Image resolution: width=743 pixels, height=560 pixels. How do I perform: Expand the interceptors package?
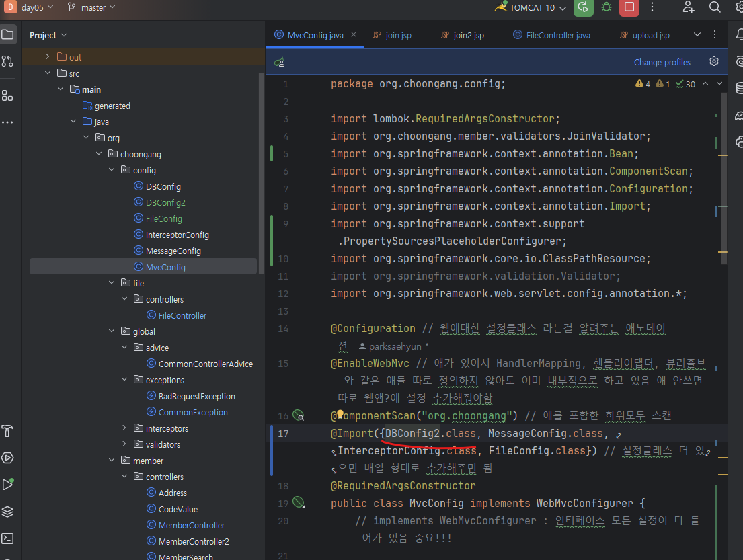coord(124,428)
